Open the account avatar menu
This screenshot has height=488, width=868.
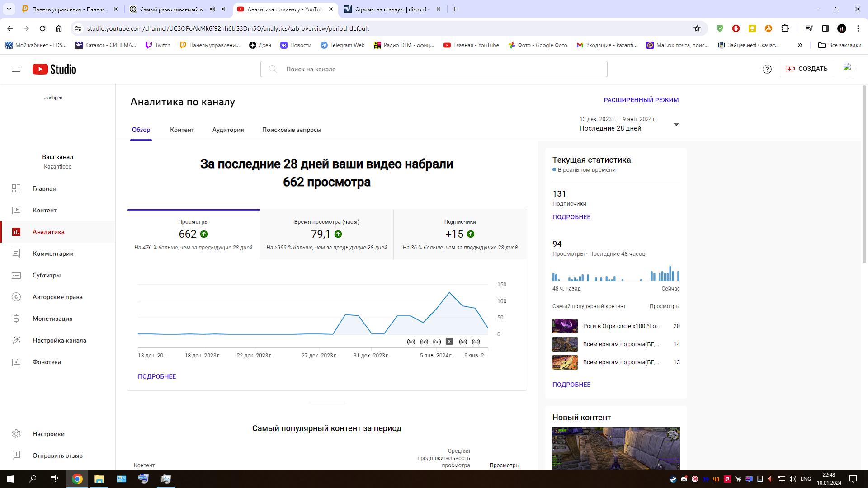click(849, 69)
